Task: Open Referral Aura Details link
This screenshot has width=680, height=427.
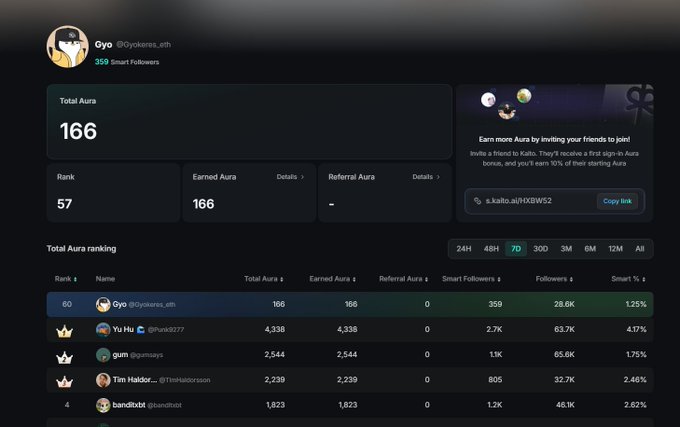Action: (x=426, y=177)
